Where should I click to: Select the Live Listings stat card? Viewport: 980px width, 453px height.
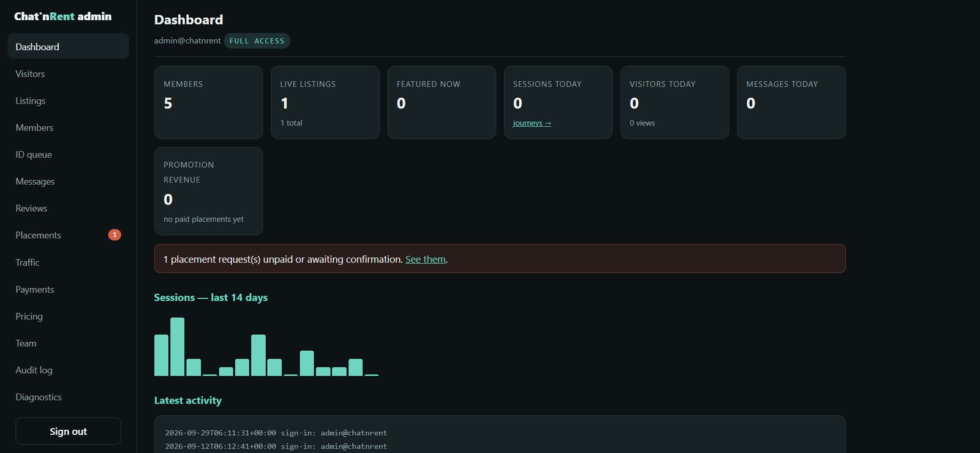point(325,102)
